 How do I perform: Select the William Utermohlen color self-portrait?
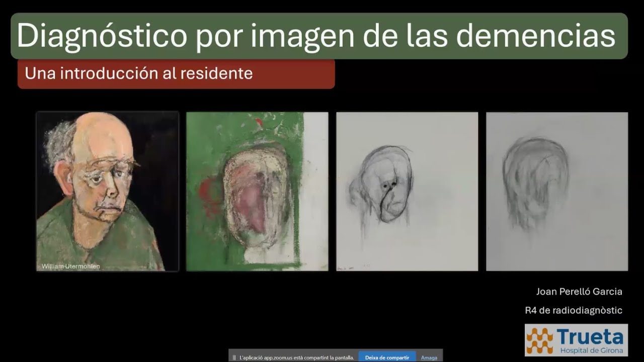107,192
